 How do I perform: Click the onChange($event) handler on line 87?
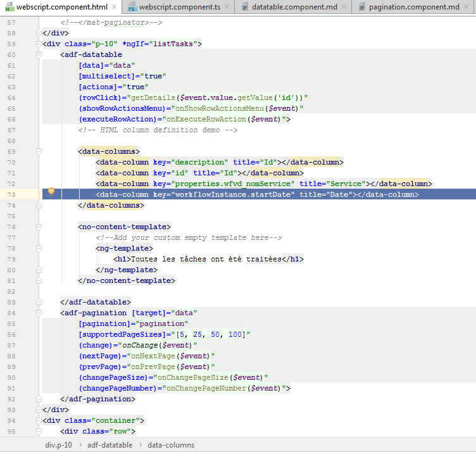coord(157,345)
